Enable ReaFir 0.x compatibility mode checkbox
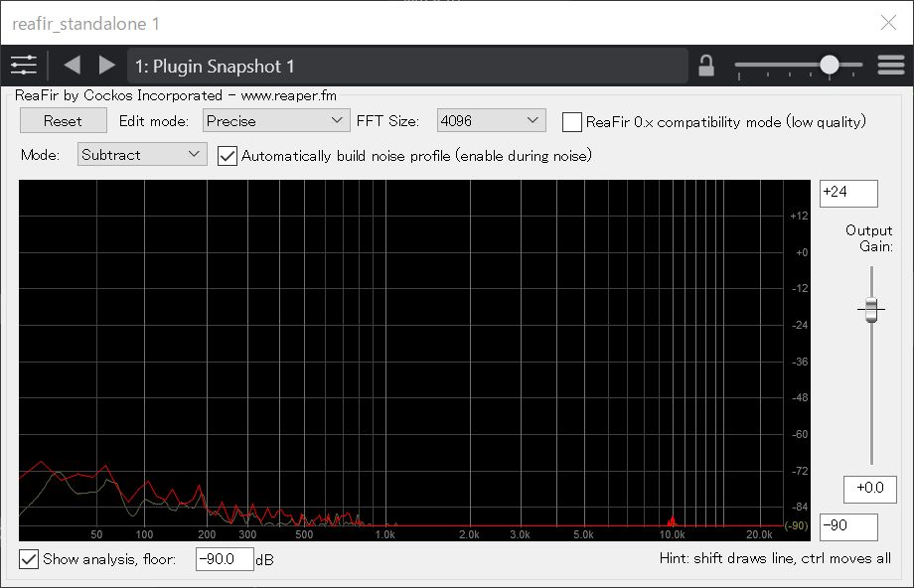Screen dimensions: 914x588 click(572, 121)
